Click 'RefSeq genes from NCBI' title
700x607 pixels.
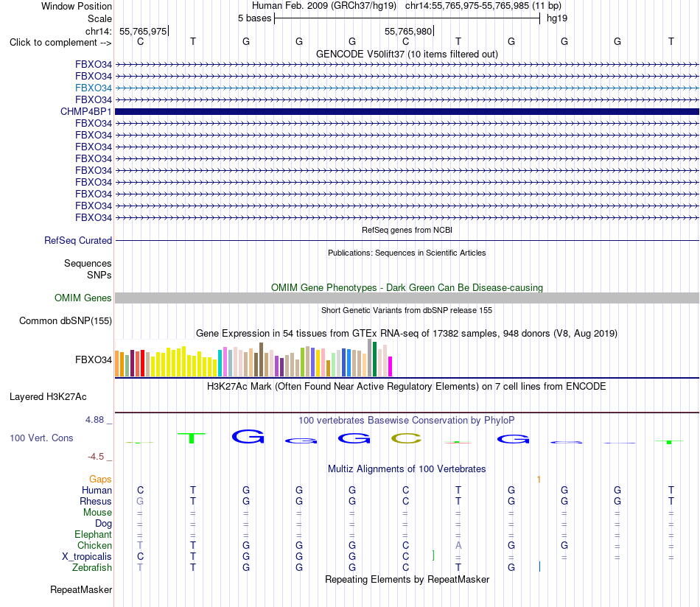pyautogui.click(x=407, y=231)
